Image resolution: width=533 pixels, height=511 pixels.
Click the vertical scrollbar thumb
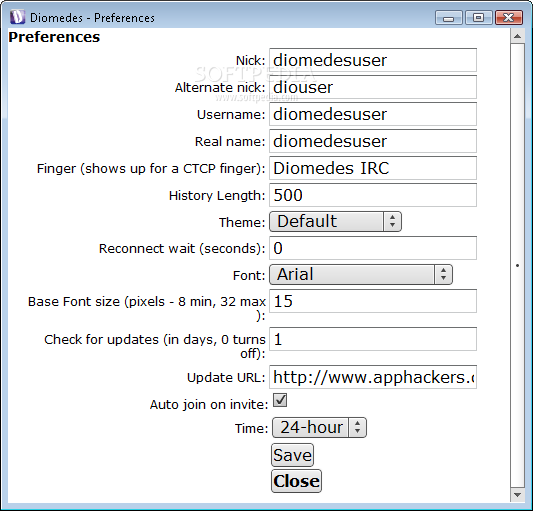pyautogui.click(x=517, y=266)
